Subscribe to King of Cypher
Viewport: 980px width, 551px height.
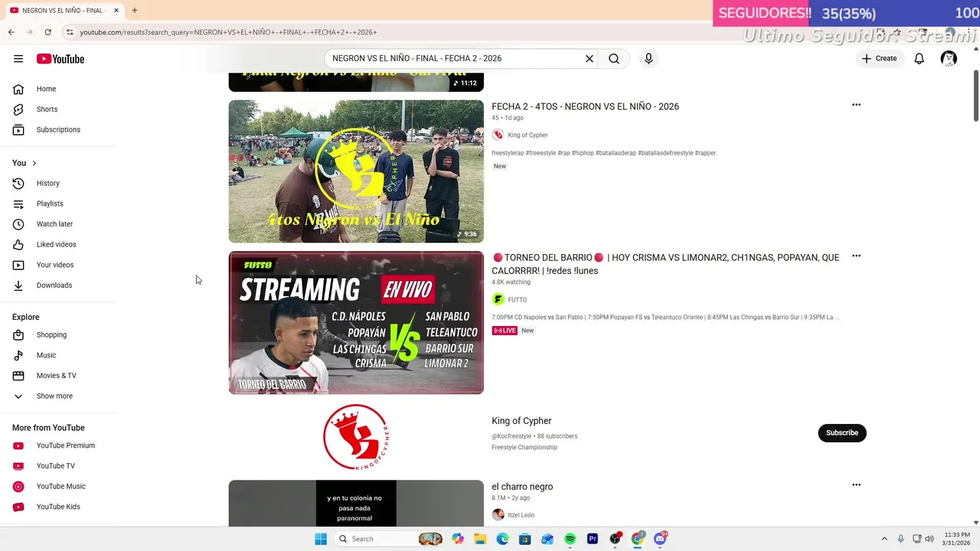point(841,432)
